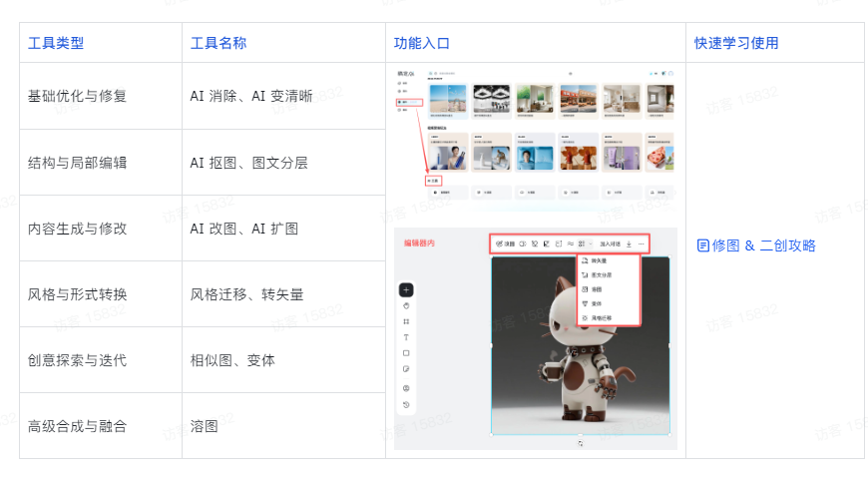Select the rectangle shape tool in editor sidebar
This screenshot has width=868, height=478.
pyautogui.click(x=406, y=353)
